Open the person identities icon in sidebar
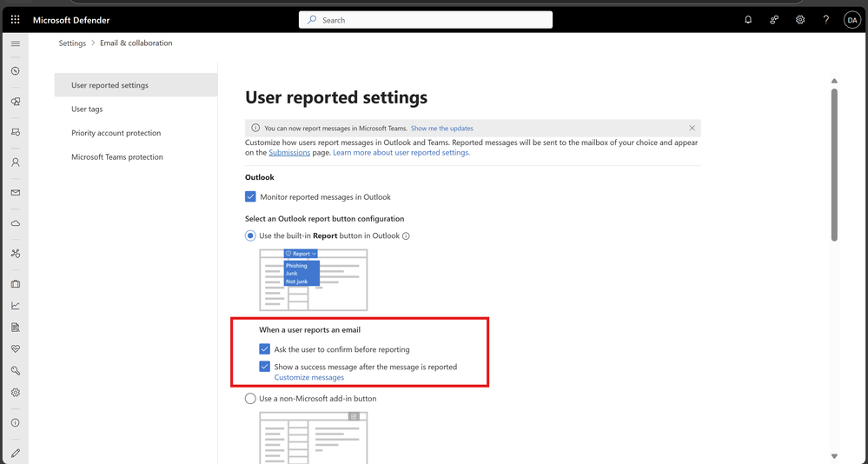This screenshot has height=464, width=868. [16, 162]
